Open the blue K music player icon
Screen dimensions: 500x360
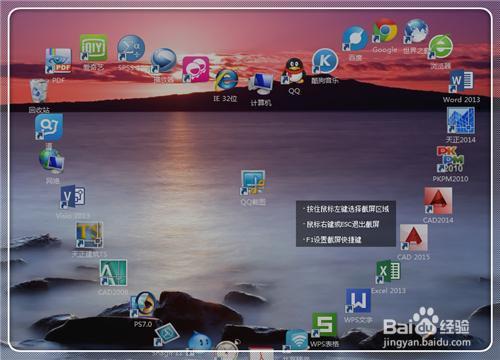[325, 61]
